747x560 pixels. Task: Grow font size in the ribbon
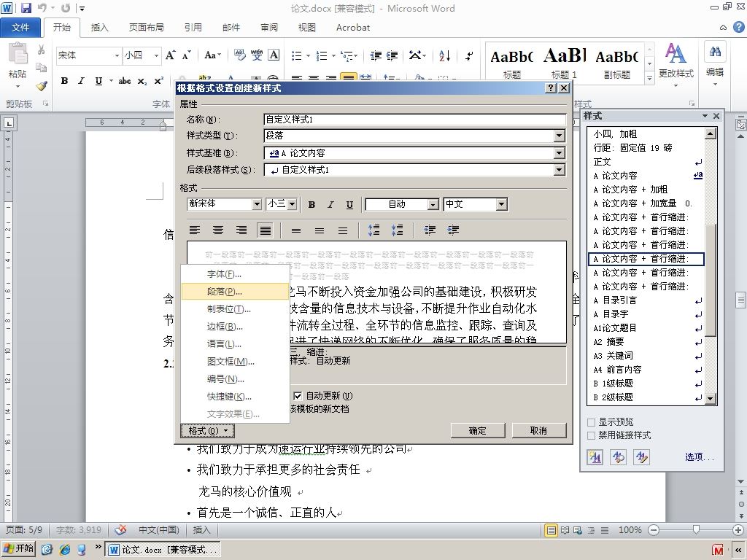(x=171, y=55)
